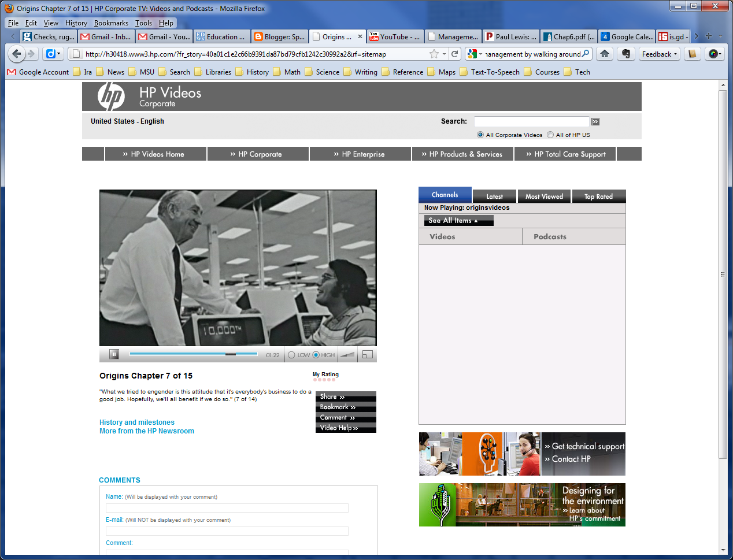Select HIGH video quality
Screen dimensions: 733x560
(316, 355)
